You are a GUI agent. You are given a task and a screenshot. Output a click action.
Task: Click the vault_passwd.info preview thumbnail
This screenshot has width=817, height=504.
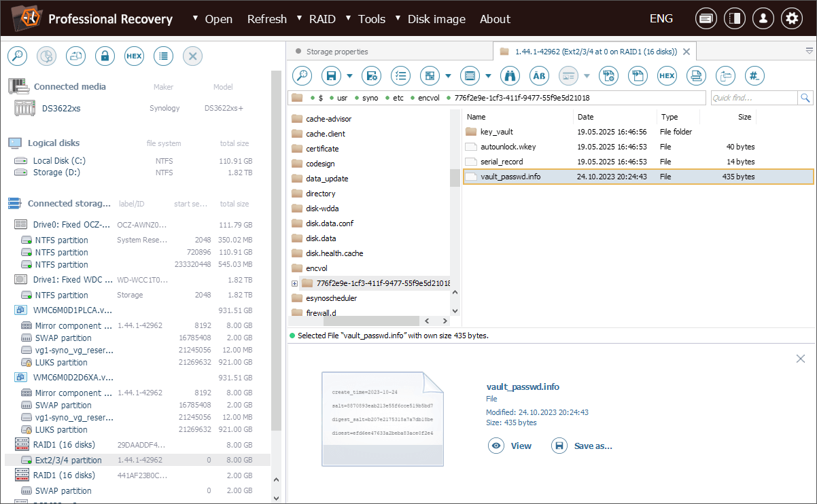coord(383,418)
